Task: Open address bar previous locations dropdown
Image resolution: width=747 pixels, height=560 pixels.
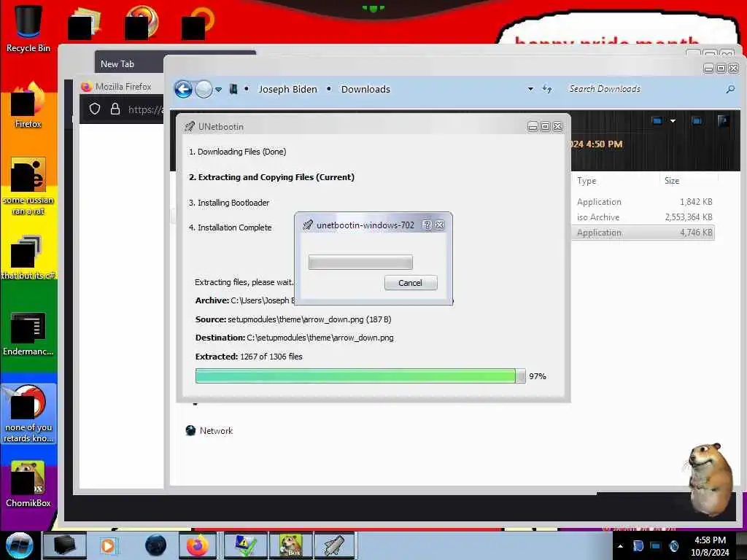Action: [x=530, y=89]
